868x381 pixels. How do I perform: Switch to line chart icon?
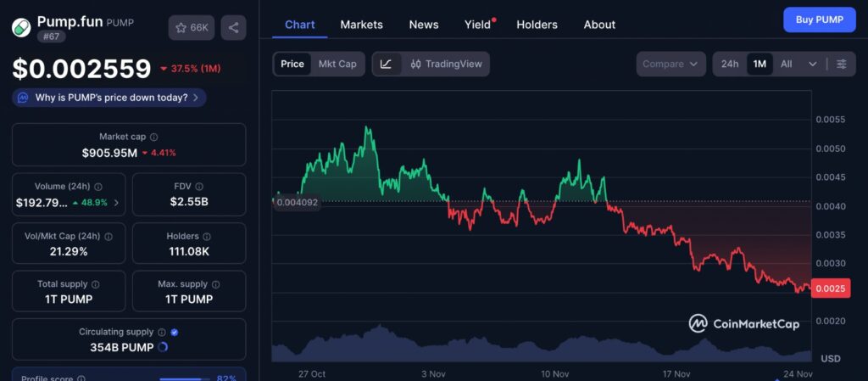(387, 64)
